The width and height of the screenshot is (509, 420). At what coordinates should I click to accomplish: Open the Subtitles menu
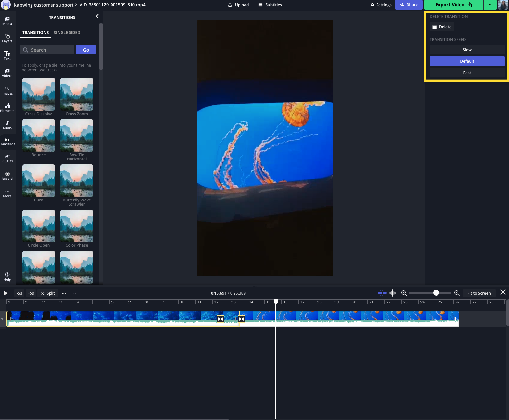[x=270, y=5]
